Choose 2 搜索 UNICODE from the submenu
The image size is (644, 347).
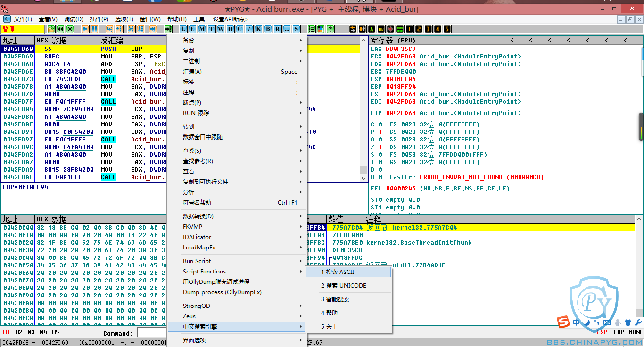coord(348,286)
